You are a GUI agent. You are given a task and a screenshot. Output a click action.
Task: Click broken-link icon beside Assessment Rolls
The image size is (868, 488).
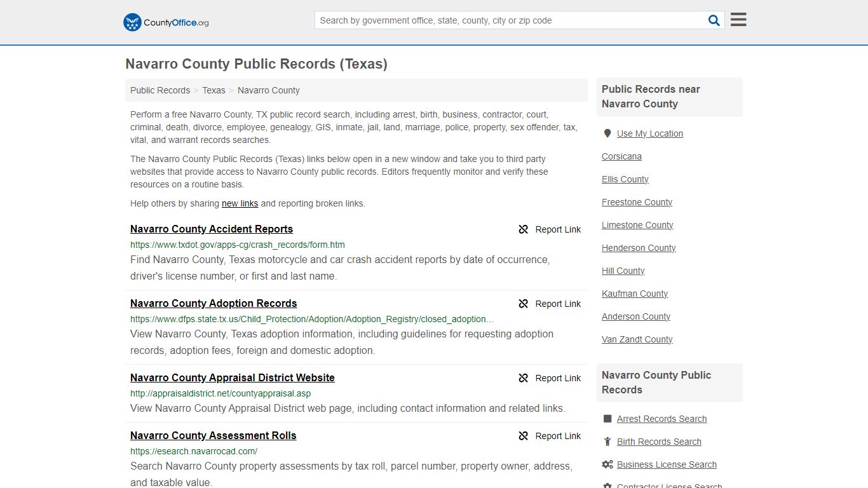pos(524,436)
